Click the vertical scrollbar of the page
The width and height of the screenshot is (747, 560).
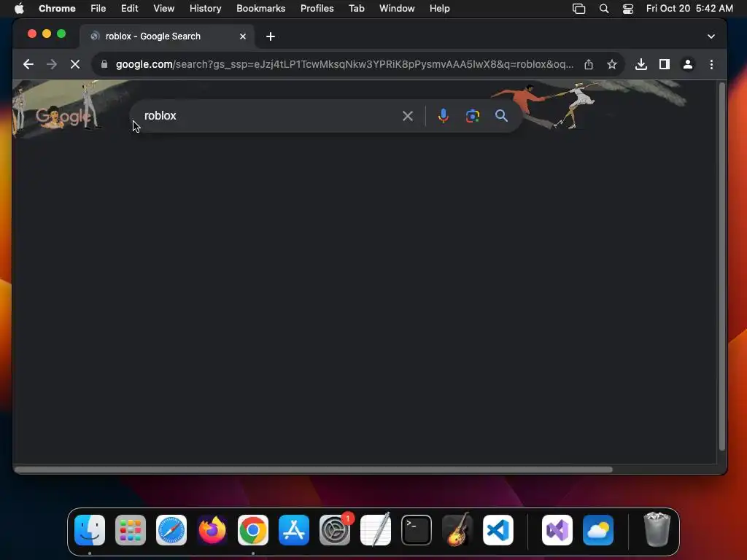pyautogui.click(x=721, y=267)
